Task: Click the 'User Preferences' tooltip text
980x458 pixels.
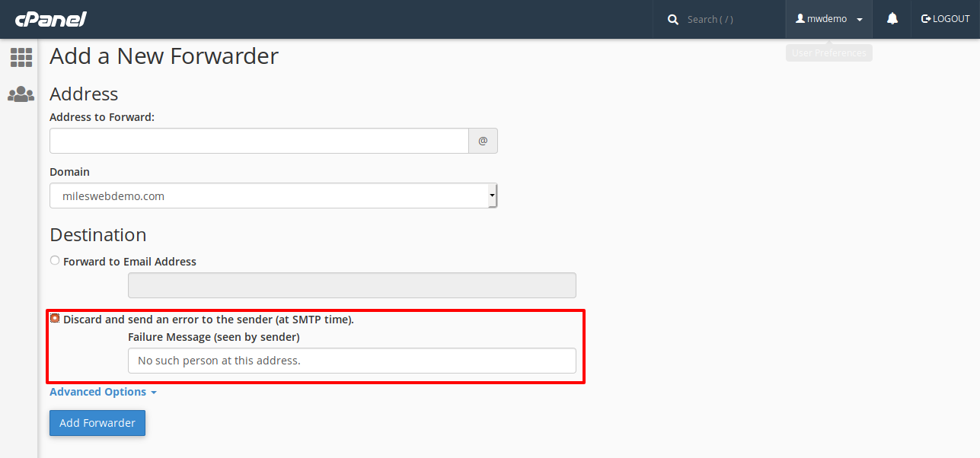Action: 829,53
